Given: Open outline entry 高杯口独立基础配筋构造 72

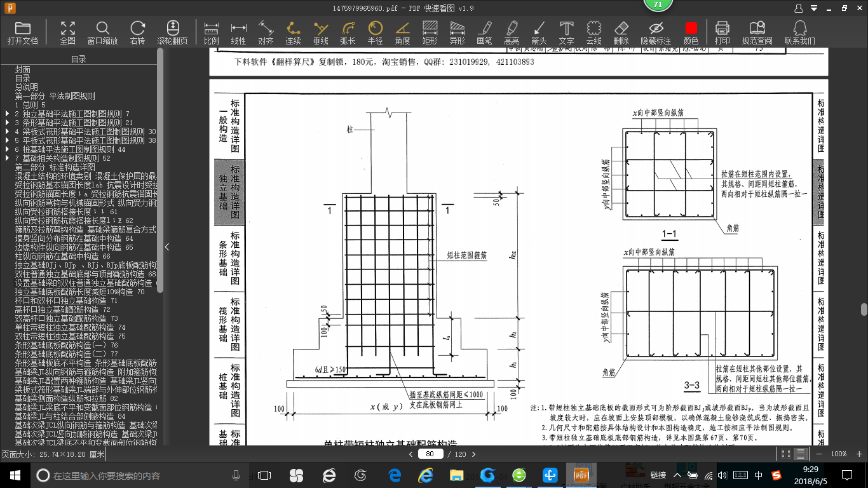Looking at the screenshot, I should tap(62, 309).
